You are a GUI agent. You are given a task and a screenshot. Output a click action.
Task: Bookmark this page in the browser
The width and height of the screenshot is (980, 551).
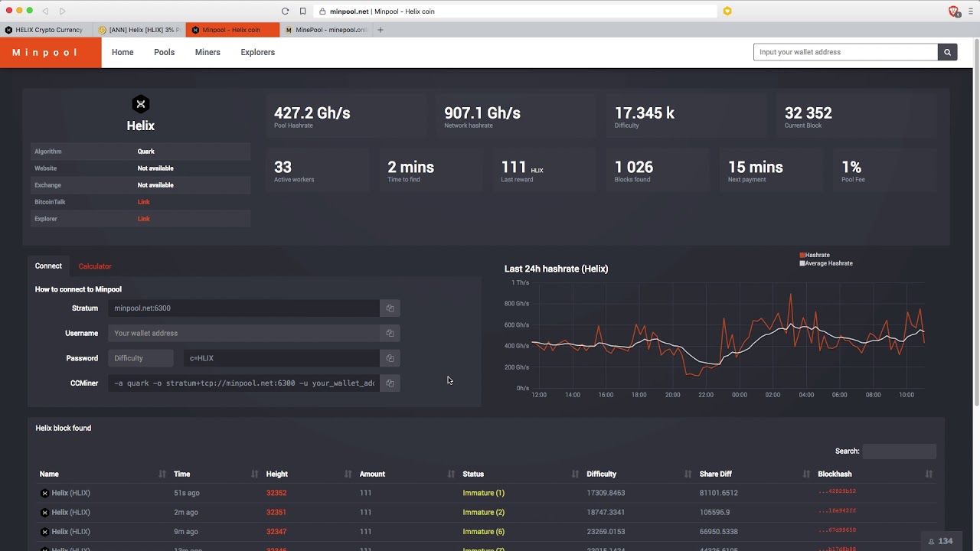pyautogui.click(x=303, y=11)
